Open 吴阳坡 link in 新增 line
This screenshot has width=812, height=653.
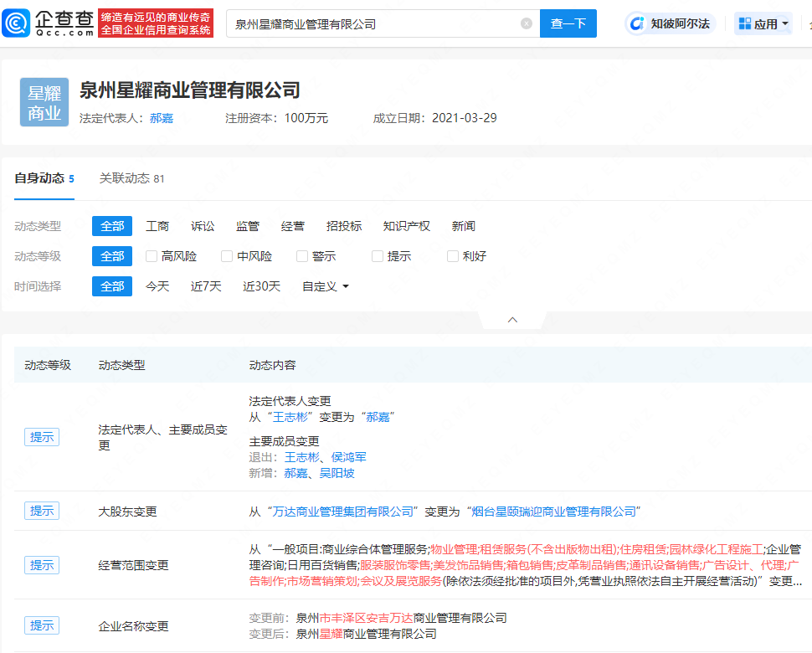pos(337,473)
